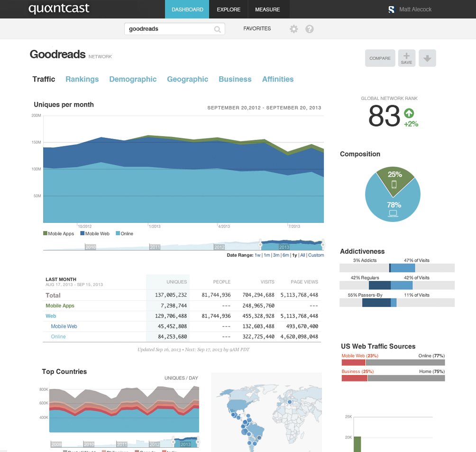Click the 2011 marker on Uniques timeline

[x=155, y=247]
